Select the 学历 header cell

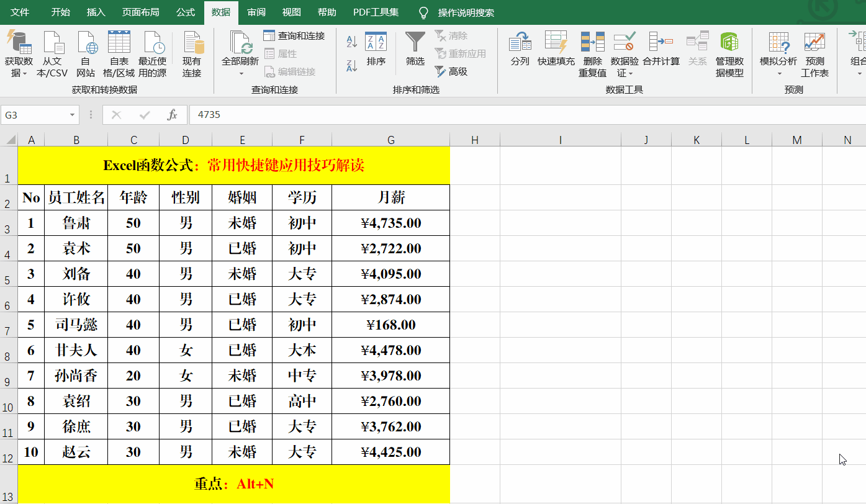[302, 197]
